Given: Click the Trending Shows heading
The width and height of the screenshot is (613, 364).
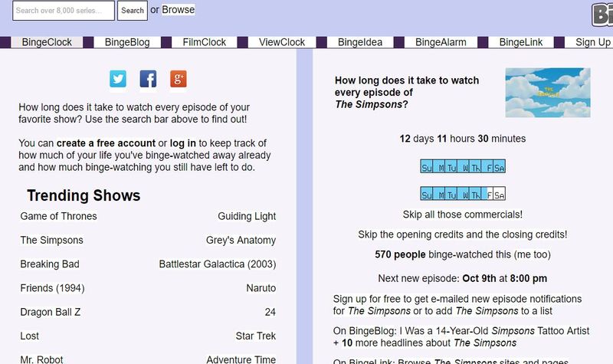Looking at the screenshot, I should (84, 195).
